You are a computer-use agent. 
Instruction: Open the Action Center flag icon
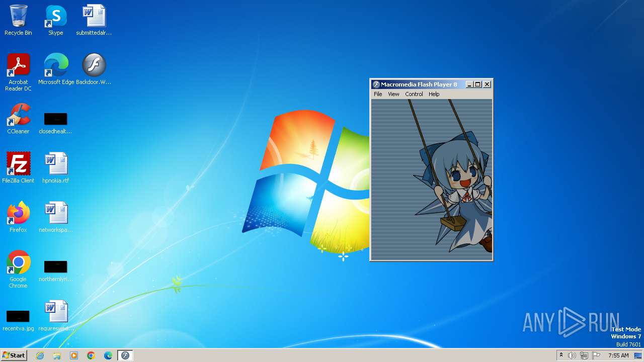[596, 355]
